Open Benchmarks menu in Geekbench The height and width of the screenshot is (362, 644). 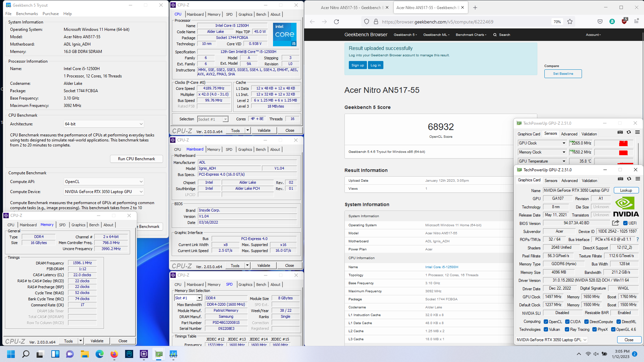point(27,14)
